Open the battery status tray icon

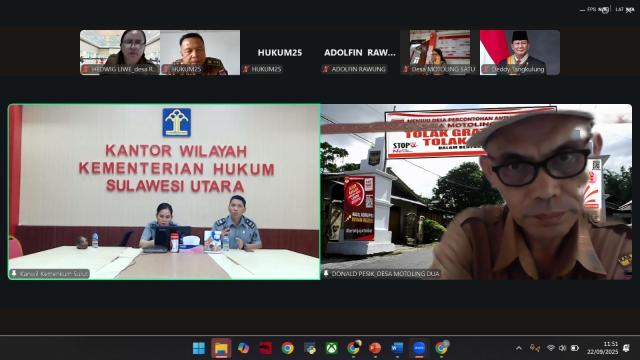pos(575,348)
